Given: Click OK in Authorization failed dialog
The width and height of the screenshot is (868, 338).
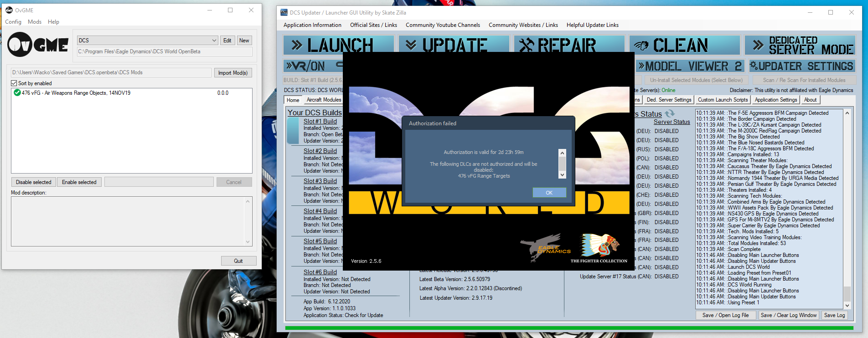Looking at the screenshot, I should click(x=549, y=193).
